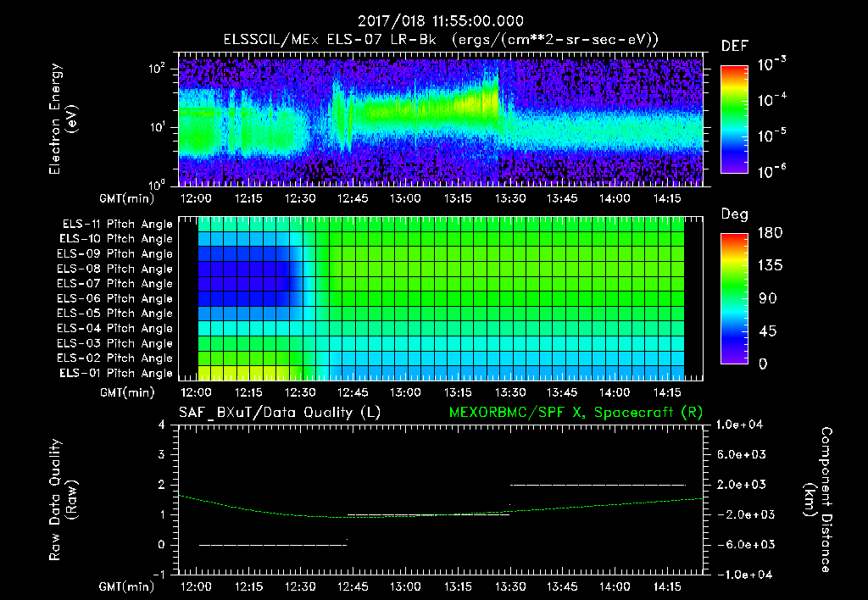Click the GMT(min) label of the bottom panel
Image resolution: width=868 pixels, height=600 pixels.
tap(127, 587)
